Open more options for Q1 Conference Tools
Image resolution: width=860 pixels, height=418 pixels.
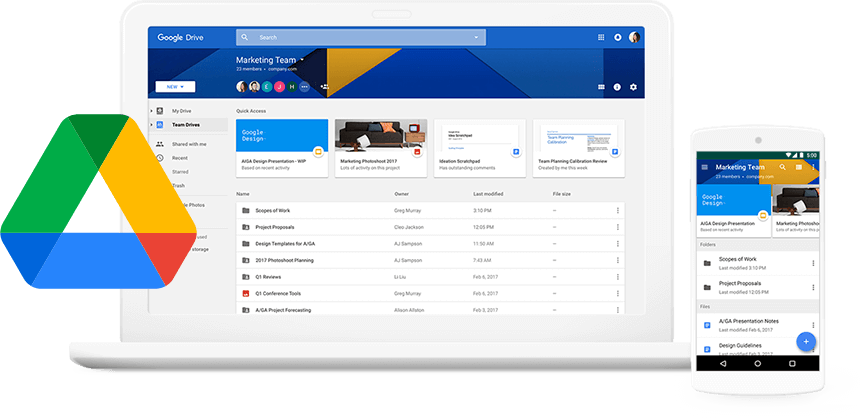point(618,293)
